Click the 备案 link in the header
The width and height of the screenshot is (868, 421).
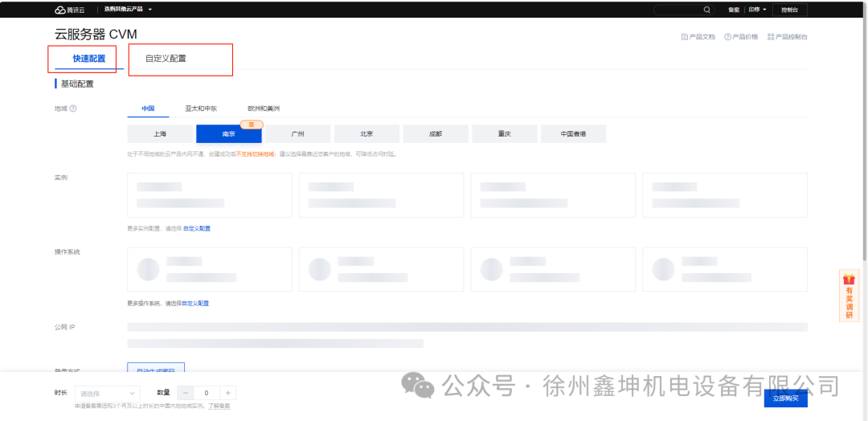click(734, 10)
